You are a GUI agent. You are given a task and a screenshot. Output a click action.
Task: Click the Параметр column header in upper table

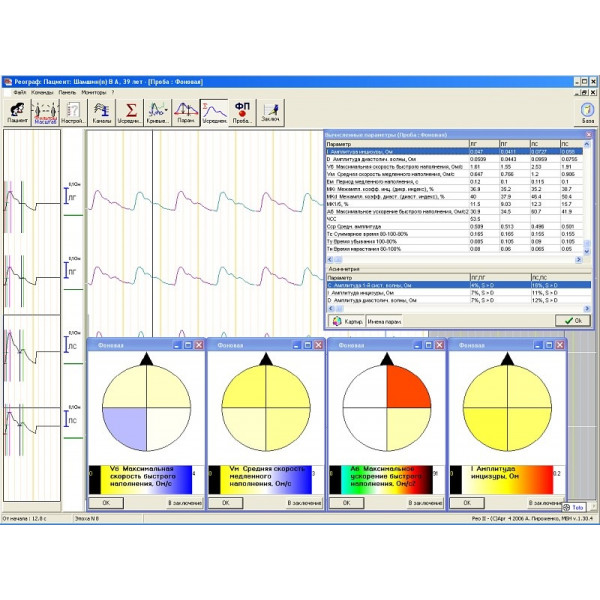point(397,144)
